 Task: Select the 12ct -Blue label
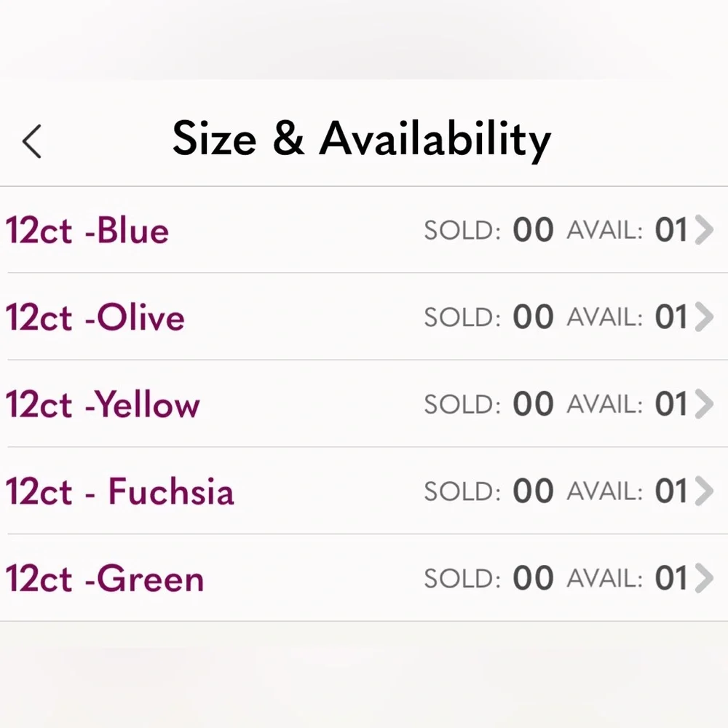pyautogui.click(x=87, y=230)
